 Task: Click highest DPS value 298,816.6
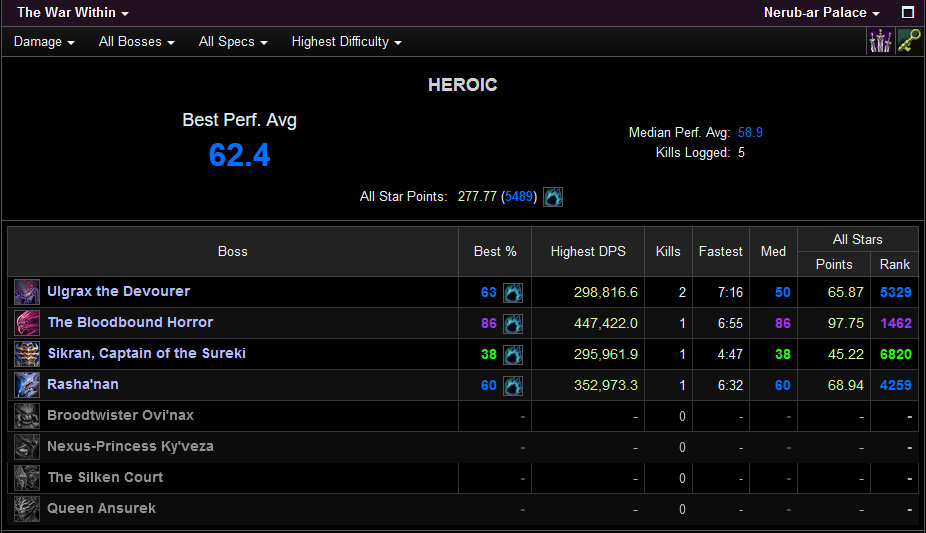(x=606, y=292)
